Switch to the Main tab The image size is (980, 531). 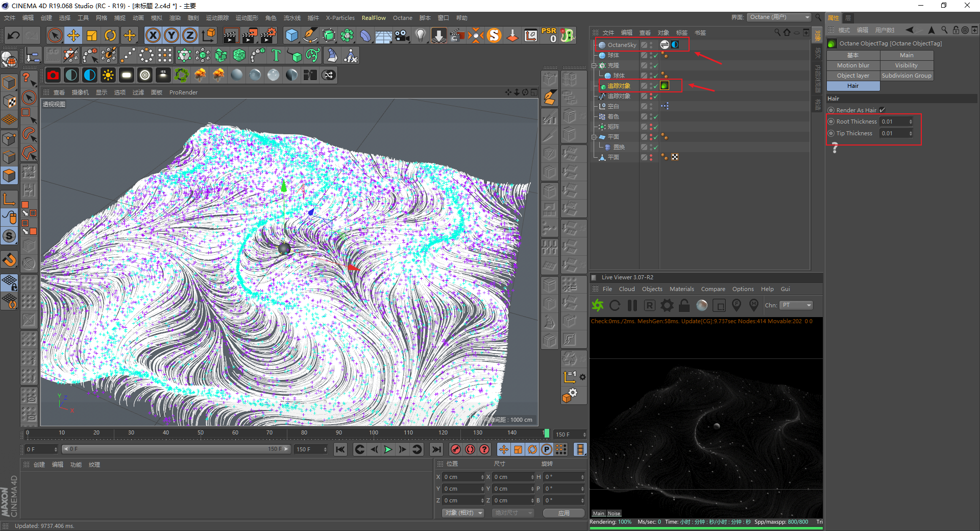tap(906, 55)
